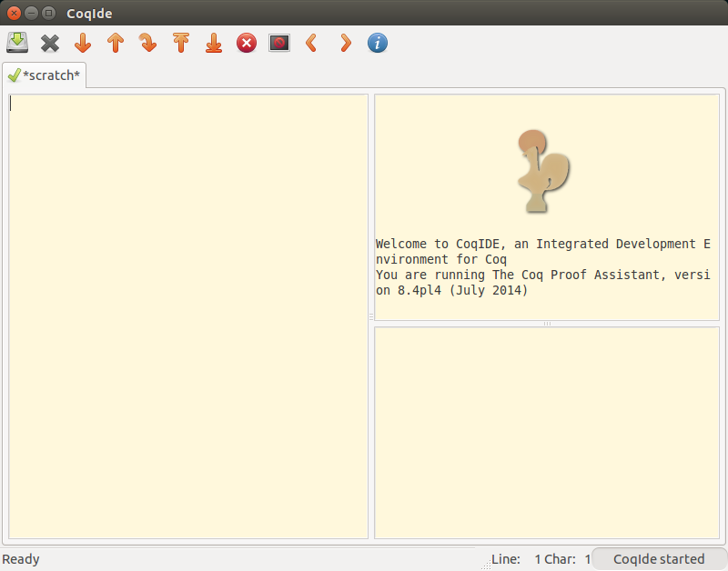Screen dimensions: 728x571
Task: Click the 'on 8.4pl4 (July 2014)' version text
Action: coord(451,290)
